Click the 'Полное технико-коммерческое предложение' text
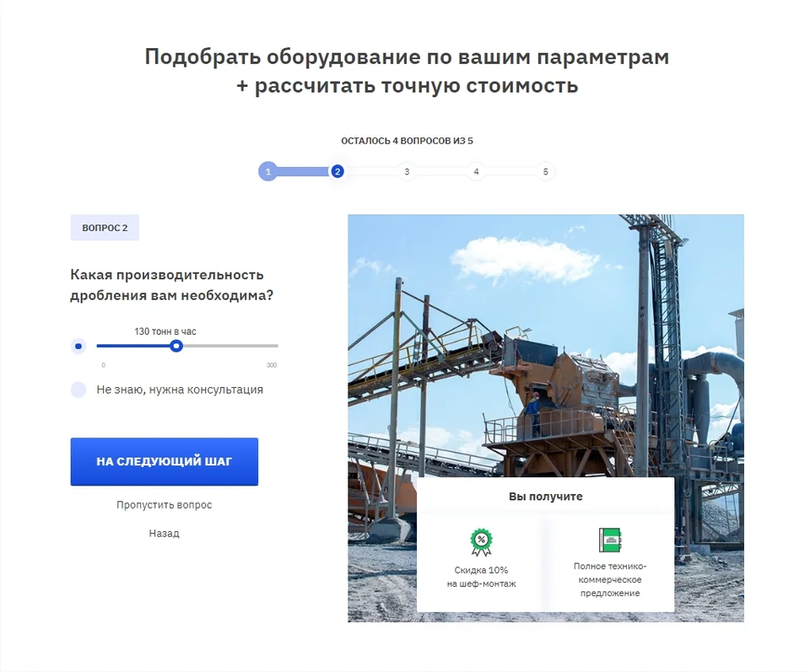This screenshot has height=672, width=810. point(609,579)
